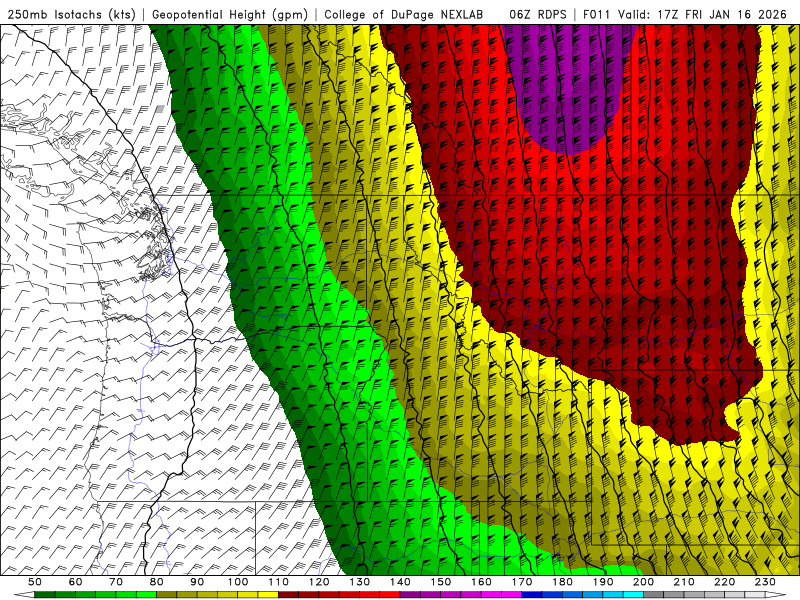Click the 110 label on the color scale
The width and height of the screenshot is (800, 600).
click(x=278, y=582)
